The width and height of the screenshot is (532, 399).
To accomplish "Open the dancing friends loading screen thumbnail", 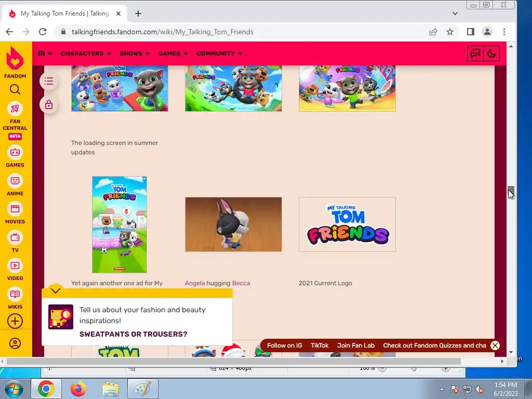I will (x=347, y=88).
